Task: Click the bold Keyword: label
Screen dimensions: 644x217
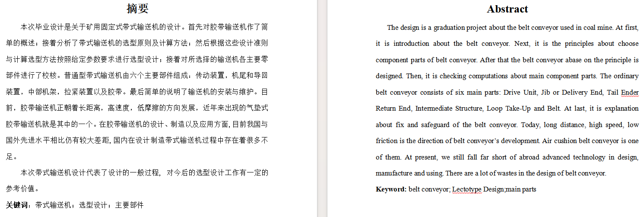Action: tap(391, 189)
